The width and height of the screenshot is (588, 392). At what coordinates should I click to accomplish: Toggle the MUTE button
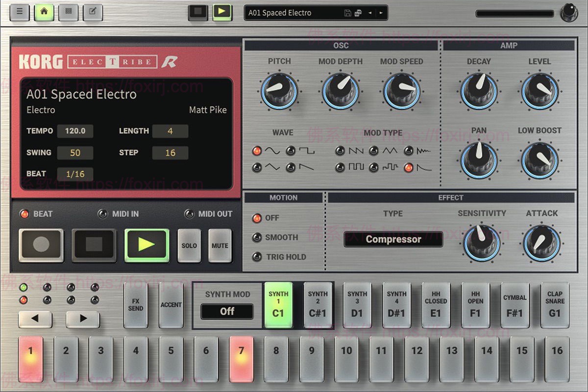220,245
